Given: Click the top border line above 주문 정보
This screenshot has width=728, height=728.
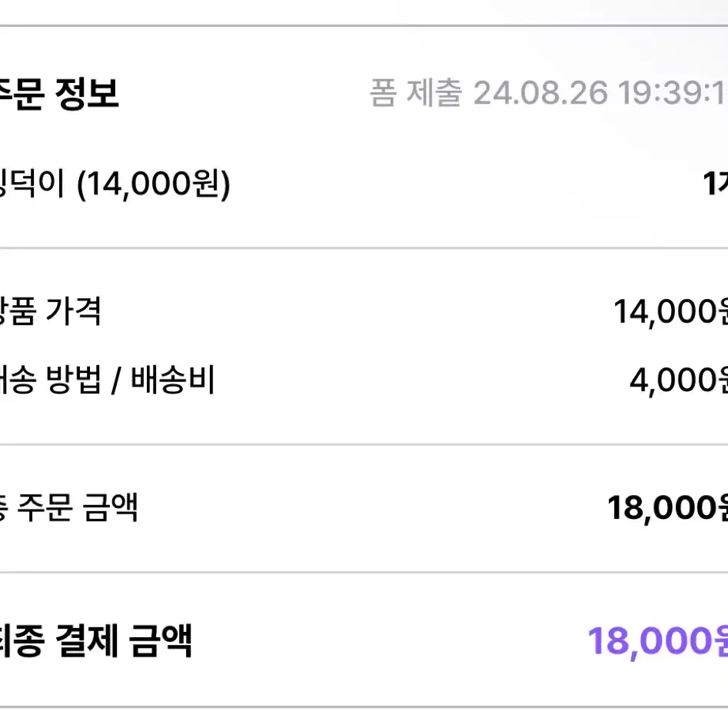Looking at the screenshot, I should point(364,25).
